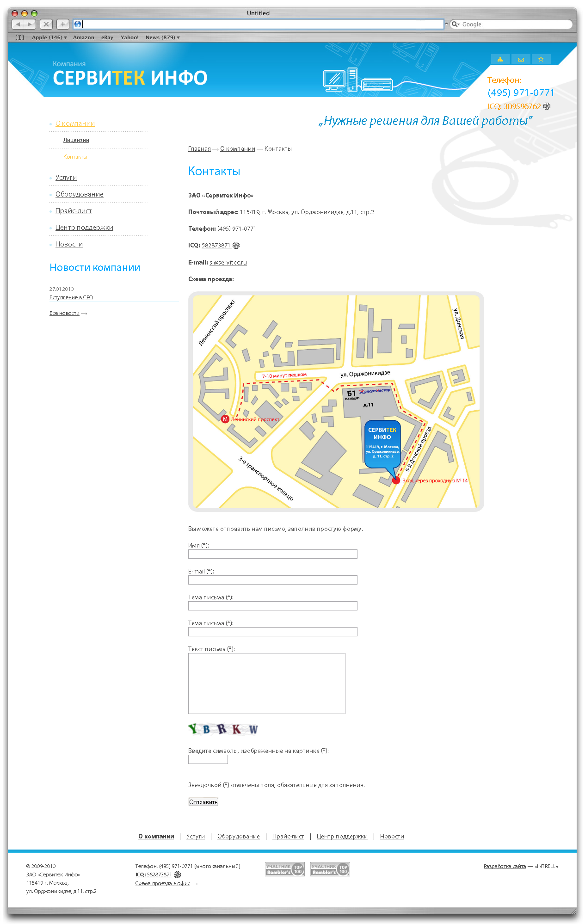Open the Разработка сайта footer link
Image resolution: width=585 pixels, height=924 pixels.
coord(505,867)
